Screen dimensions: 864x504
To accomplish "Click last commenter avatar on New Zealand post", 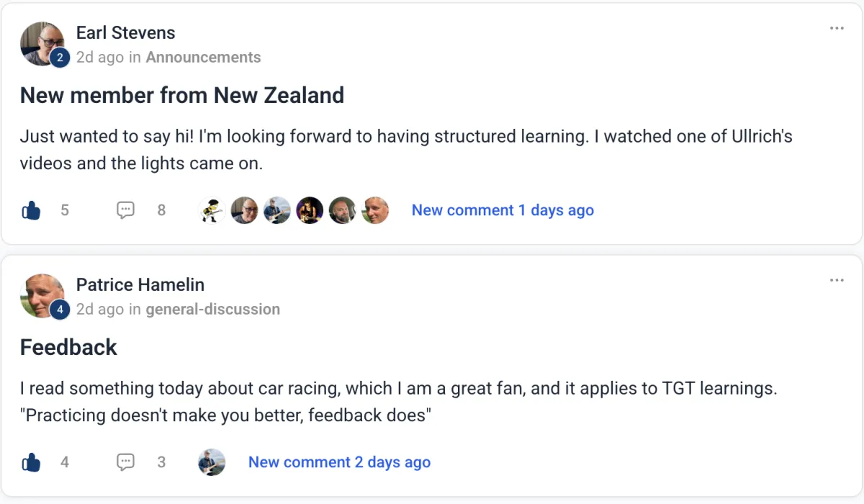I will pyautogui.click(x=374, y=210).
